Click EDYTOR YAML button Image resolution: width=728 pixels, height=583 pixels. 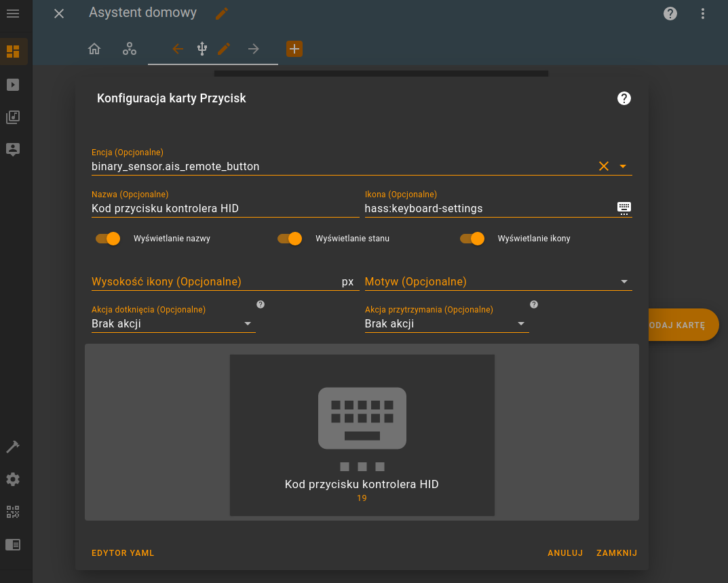point(123,553)
